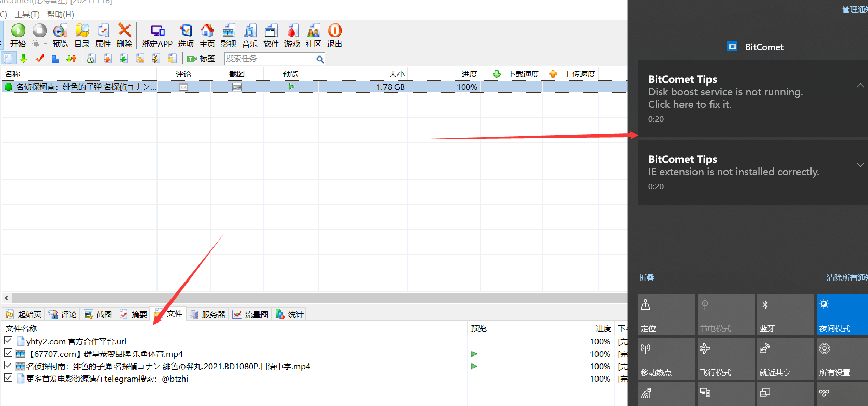Expand the IE extension notification chevron
Viewport: 868px width, 406px height.
[x=860, y=165]
